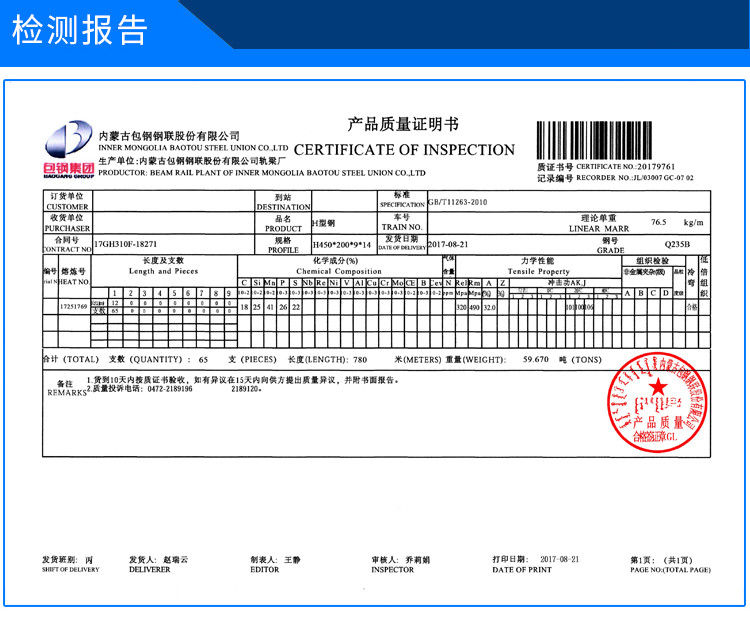Click the red 包钢集团 brand mark
The width and height of the screenshot is (750, 623).
(68, 168)
